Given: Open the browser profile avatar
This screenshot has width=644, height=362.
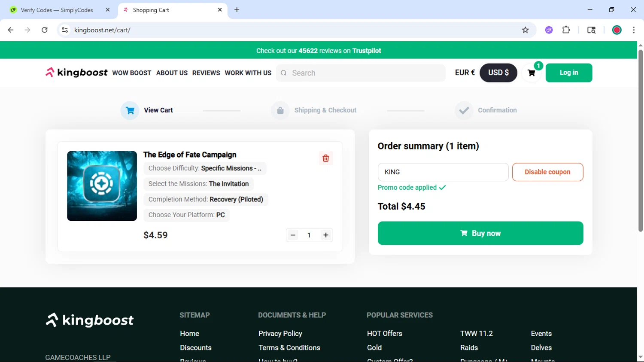Looking at the screenshot, I should pos(617,30).
